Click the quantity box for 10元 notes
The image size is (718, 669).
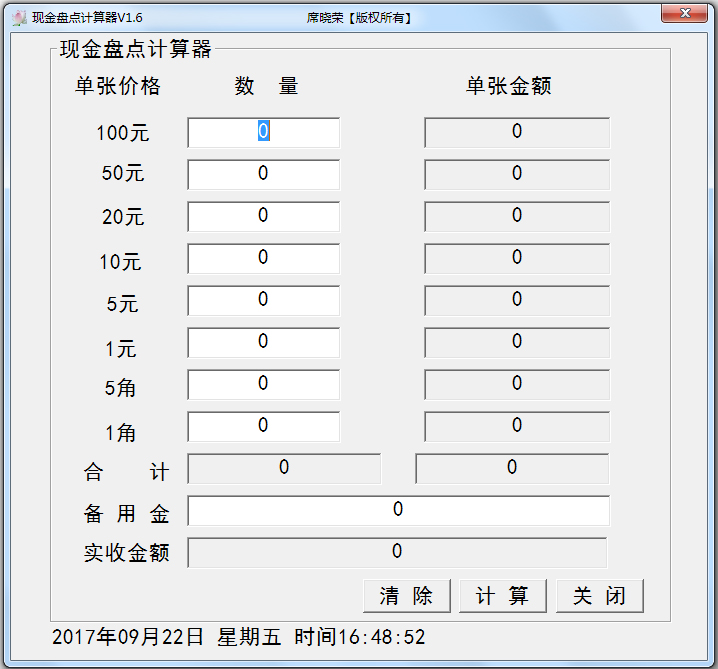263,258
